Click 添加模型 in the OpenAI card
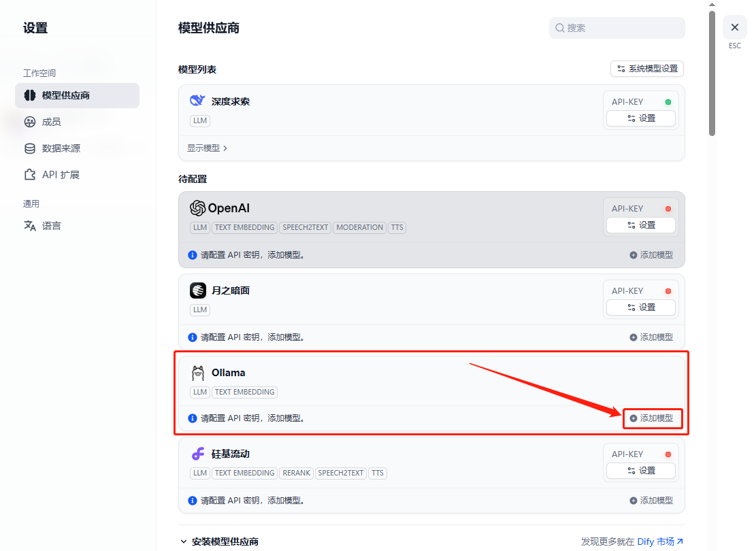This screenshot has width=756, height=551. [x=651, y=255]
